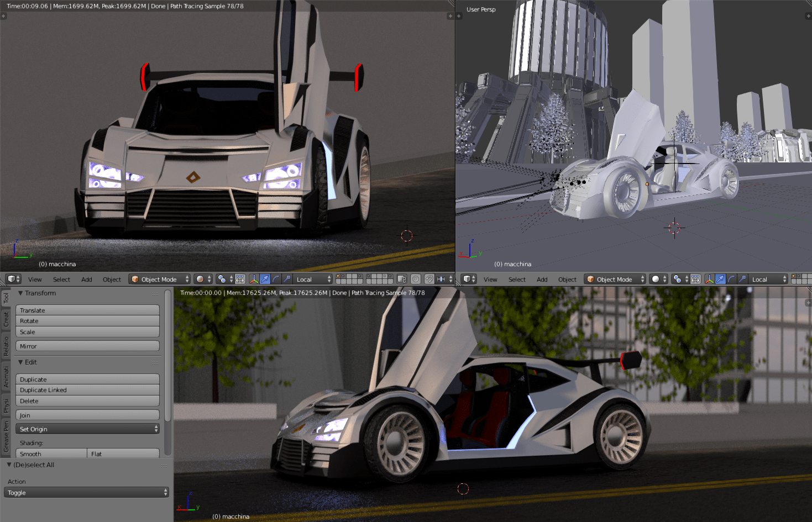Click the Translate button
The height and width of the screenshot is (522, 812).
click(87, 310)
